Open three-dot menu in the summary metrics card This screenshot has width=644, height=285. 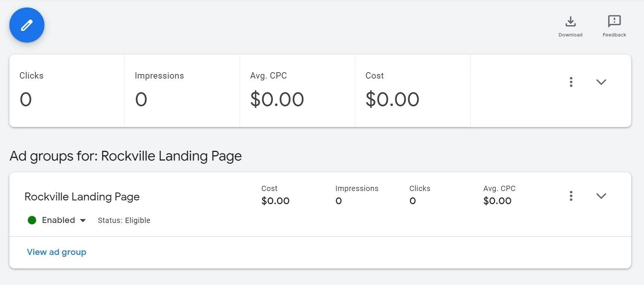click(x=571, y=82)
